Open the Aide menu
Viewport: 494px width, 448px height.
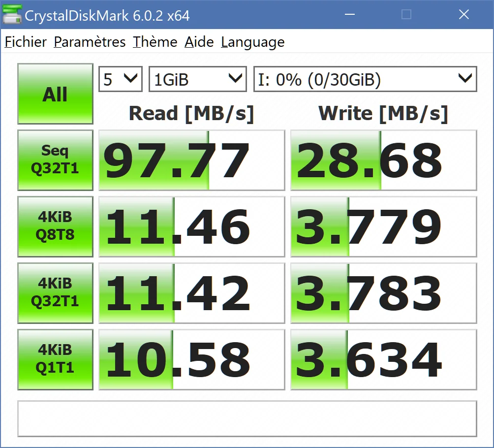pyautogui.click(x=199, y=42)
